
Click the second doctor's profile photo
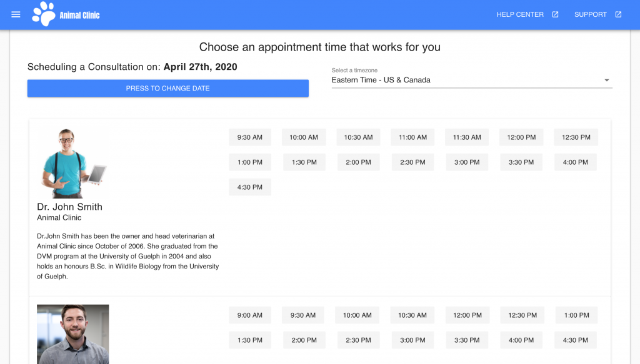(72, 333)
